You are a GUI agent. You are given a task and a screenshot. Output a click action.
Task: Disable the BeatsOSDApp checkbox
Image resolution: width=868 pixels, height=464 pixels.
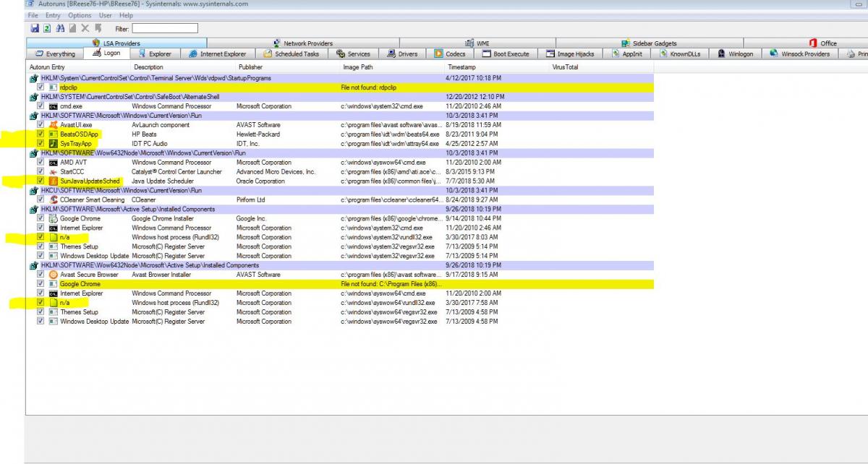coord(41,134)
